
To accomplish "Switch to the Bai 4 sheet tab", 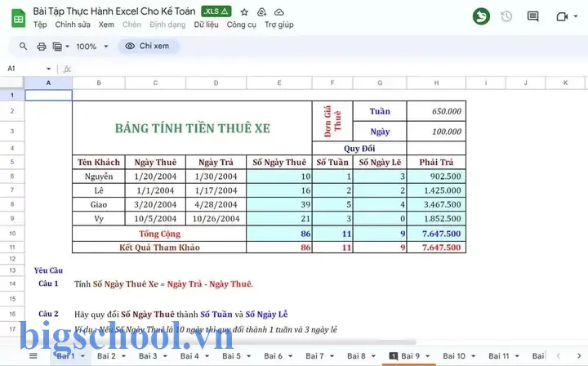I will (189, 356).
